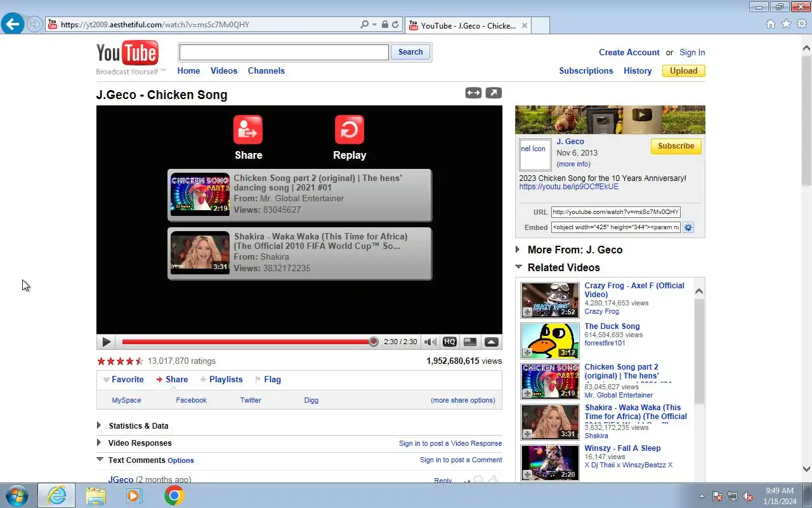The width and height of the screenshot is (812, 508).
Task: Click the video URL field
Action: point(615,212)
